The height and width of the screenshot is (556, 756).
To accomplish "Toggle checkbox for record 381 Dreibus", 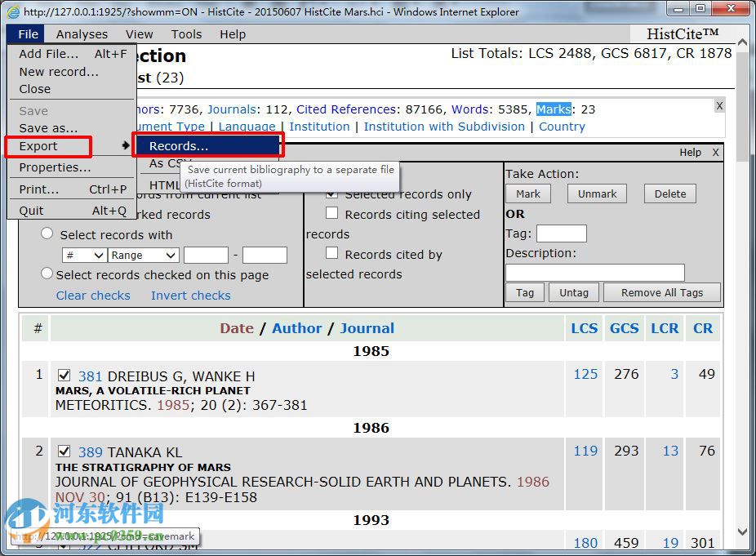I will [64, 376].
